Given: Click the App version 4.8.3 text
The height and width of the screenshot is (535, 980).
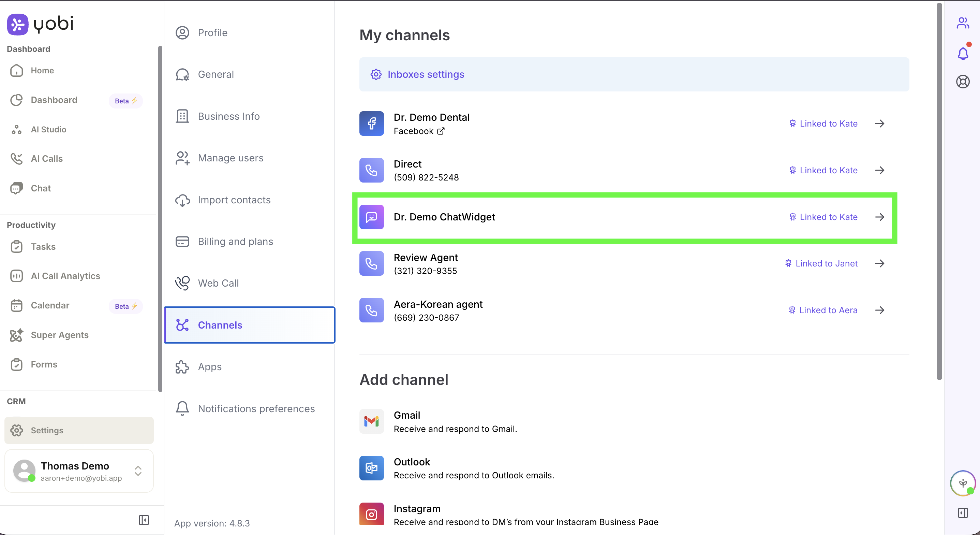Looking at the screenshot, I should [x=212, y=523].
